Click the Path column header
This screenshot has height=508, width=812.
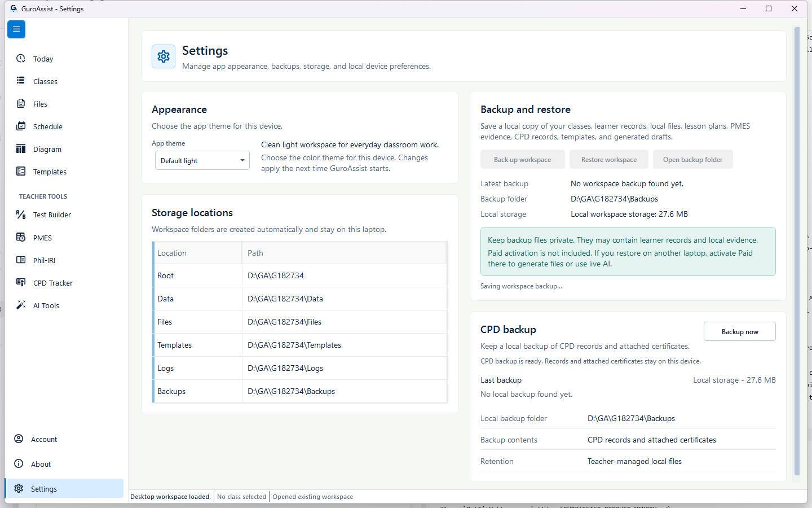[x=344, y=253]
